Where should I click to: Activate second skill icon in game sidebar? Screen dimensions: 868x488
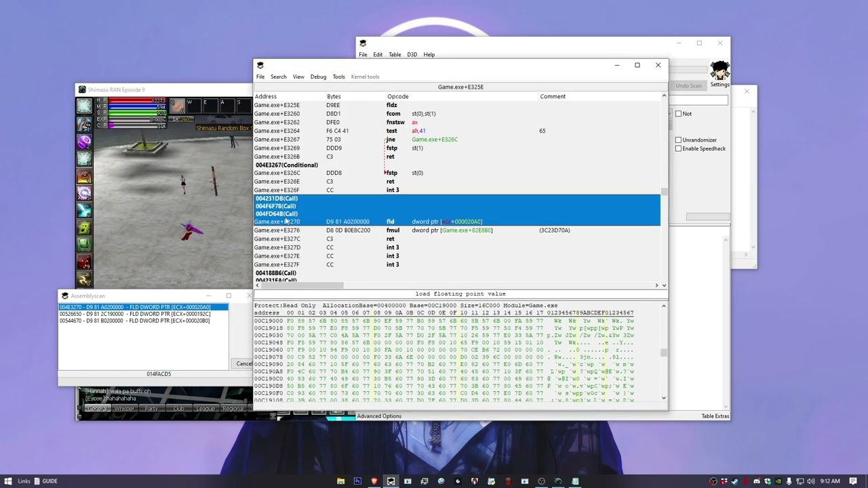coord(84,124)
